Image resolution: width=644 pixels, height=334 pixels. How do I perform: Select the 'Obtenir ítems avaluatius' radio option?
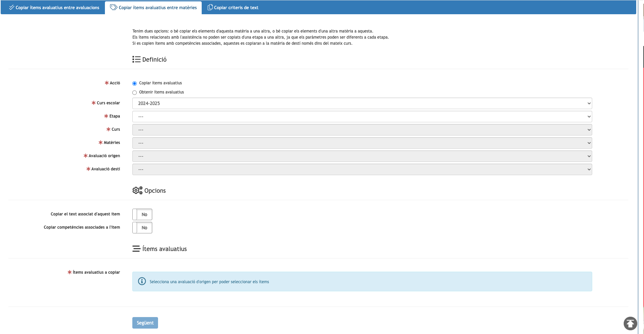[135, 92]
